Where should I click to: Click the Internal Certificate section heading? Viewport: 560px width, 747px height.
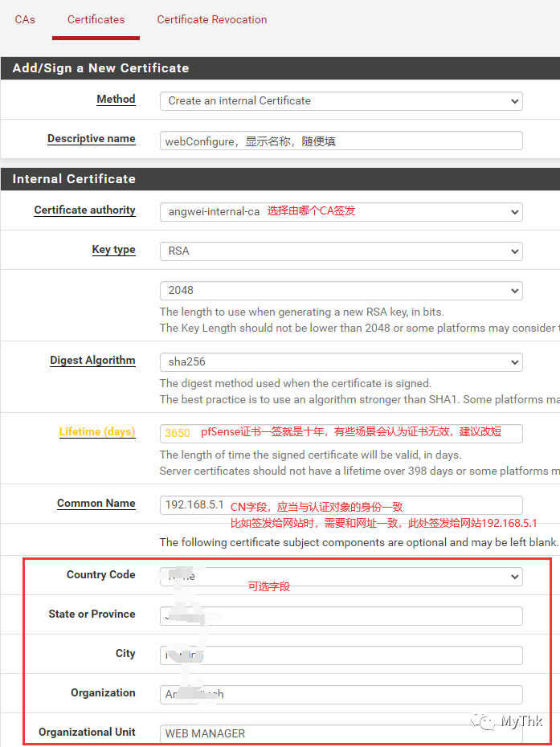tap(74, 179)
